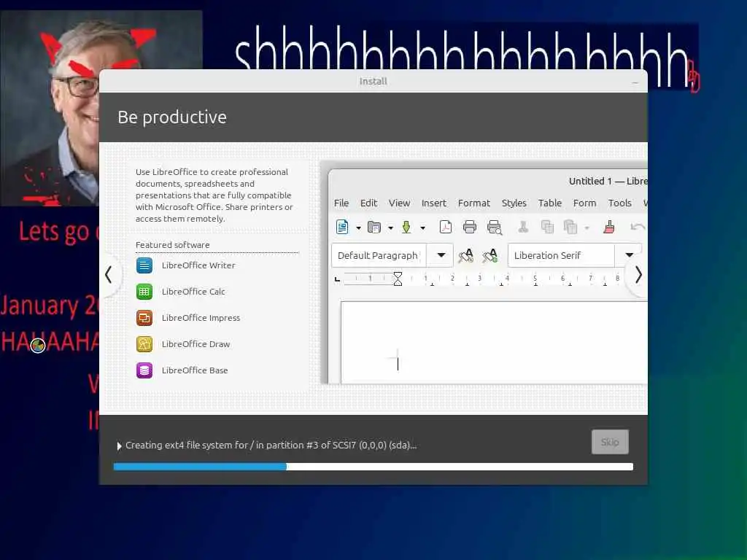The width and height of the screenshot is (747, 560).
Task: Open the Save dropdown arrow
Action: coord(422,228)
